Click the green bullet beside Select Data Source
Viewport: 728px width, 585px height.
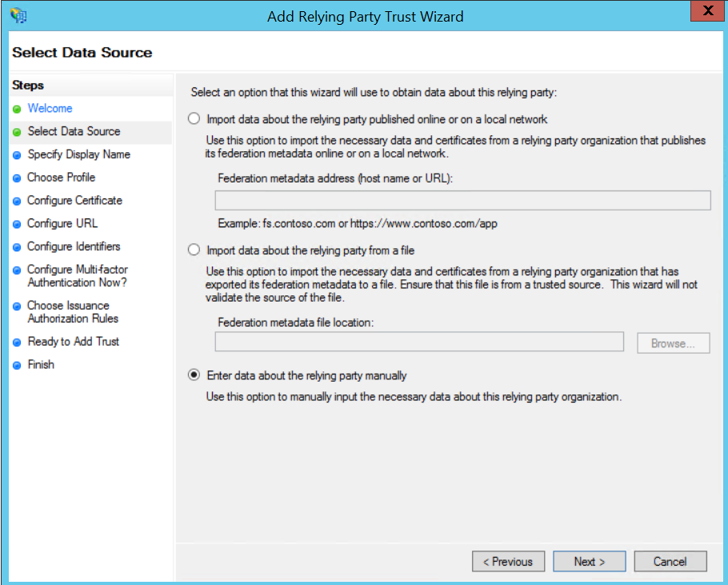coord(17,132)
